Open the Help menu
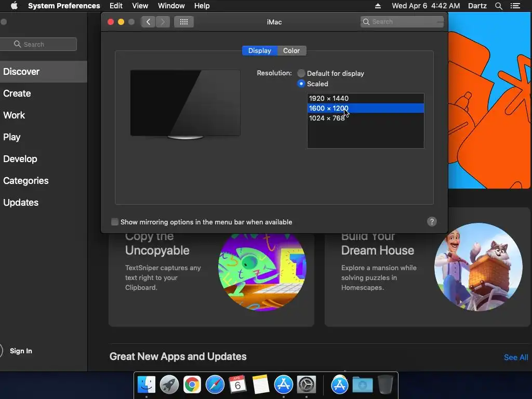This screenshot has height=399, width=532. click(202, 6)
